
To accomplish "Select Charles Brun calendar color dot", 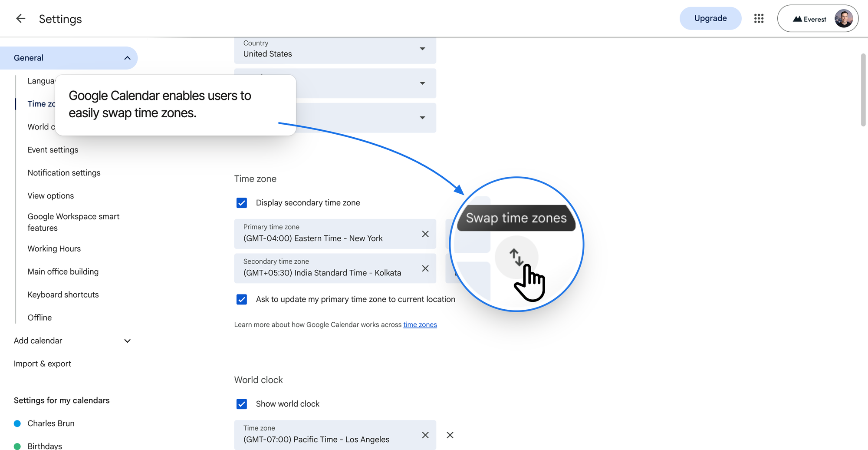I will (17, 424).
